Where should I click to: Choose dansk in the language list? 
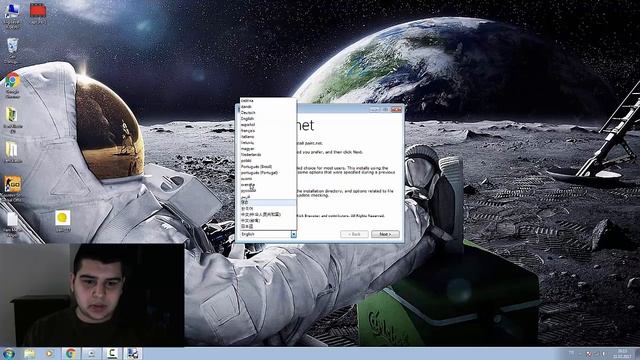[x=267, y=107]
